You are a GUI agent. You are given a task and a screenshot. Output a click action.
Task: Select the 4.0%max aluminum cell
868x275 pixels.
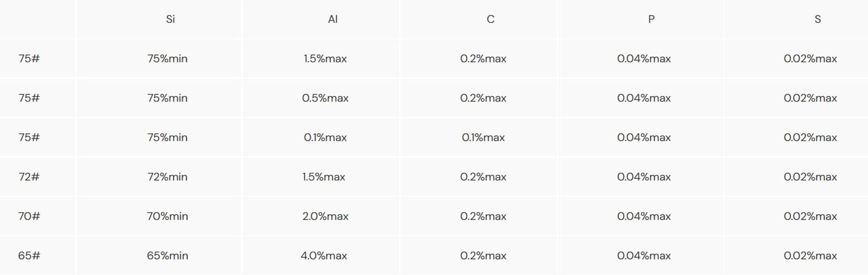[x=324, y=255]
